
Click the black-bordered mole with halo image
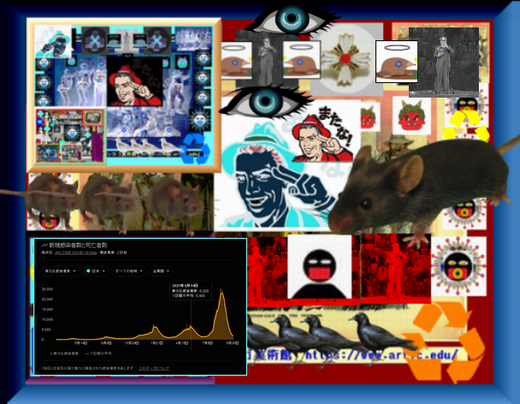click(397, 62)
